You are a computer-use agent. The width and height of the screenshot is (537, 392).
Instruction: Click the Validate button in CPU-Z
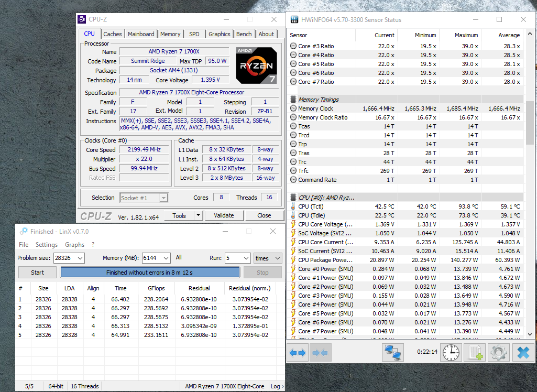pyautogui.click(x=224, y=215)
